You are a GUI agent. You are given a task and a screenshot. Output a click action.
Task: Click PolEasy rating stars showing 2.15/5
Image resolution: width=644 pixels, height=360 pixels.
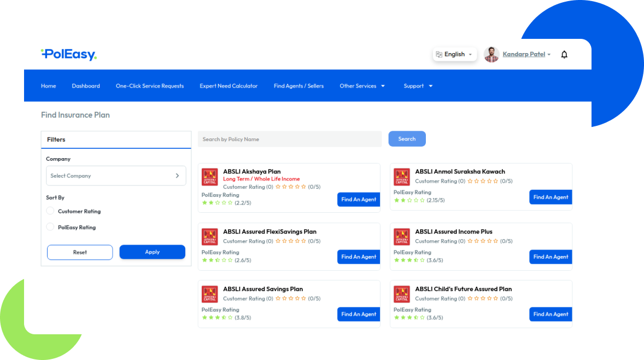tap(409, 200)
